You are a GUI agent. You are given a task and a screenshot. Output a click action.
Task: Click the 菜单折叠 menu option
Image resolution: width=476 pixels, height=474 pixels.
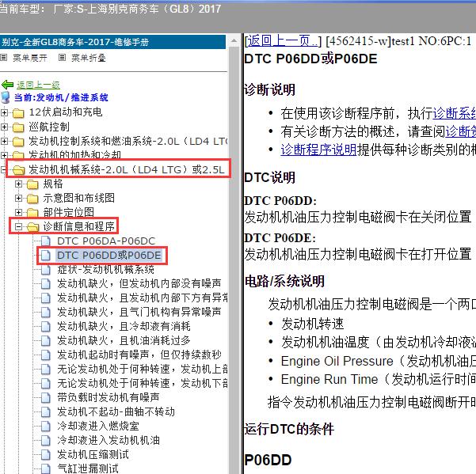(89, 57)
